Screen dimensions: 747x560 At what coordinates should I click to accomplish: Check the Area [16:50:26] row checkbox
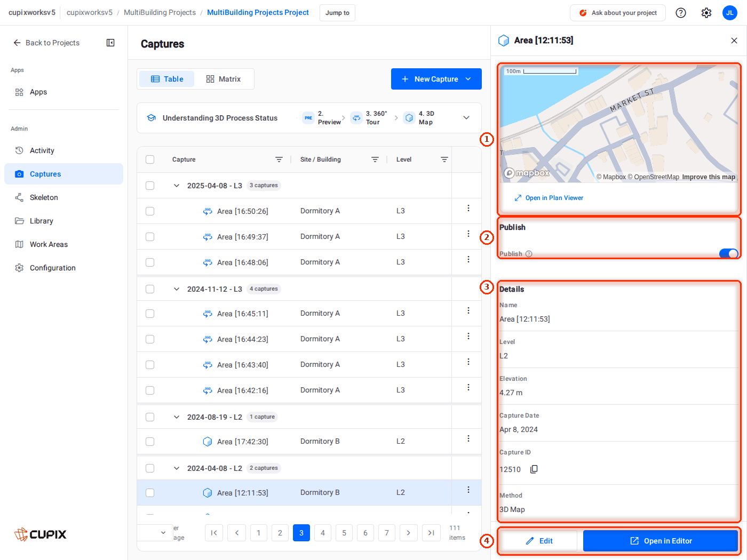coord(150,211)
